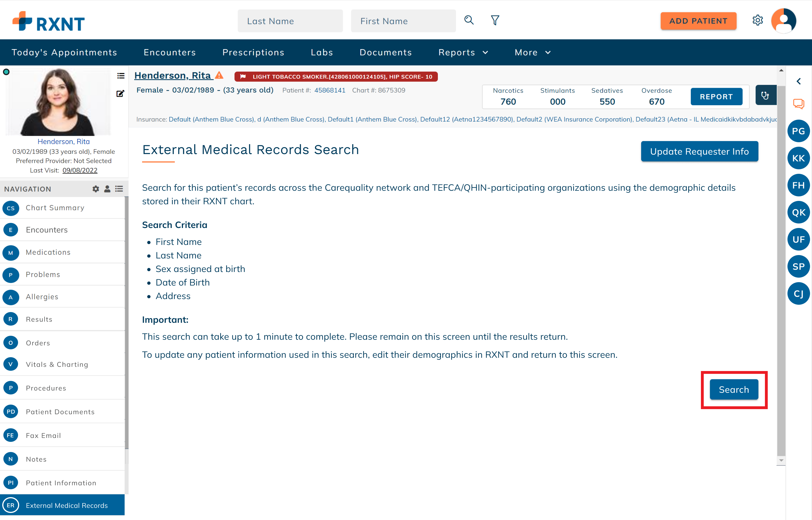
Task: Expand the More dropdown menu
Action: point(533,52)
